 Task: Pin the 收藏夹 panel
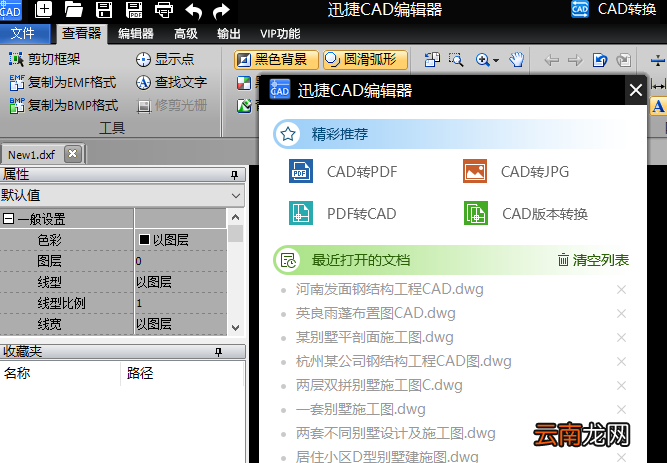219,352
